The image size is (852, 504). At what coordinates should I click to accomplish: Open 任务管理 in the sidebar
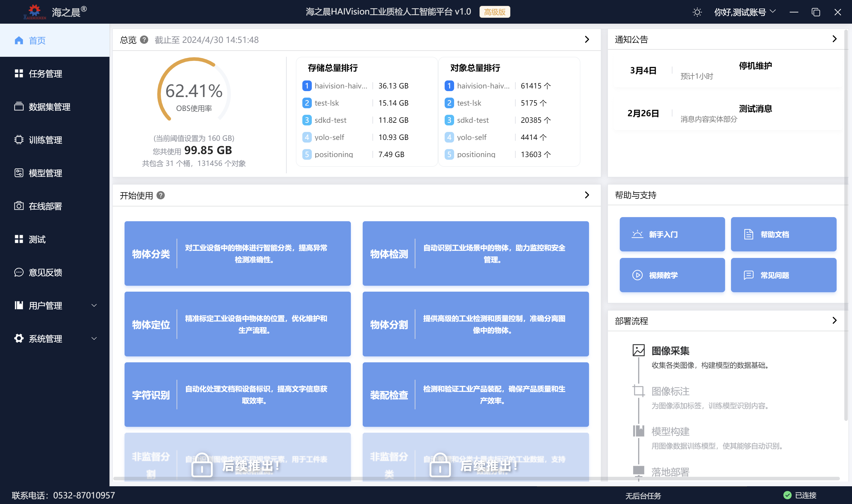[x=55, y=74]
